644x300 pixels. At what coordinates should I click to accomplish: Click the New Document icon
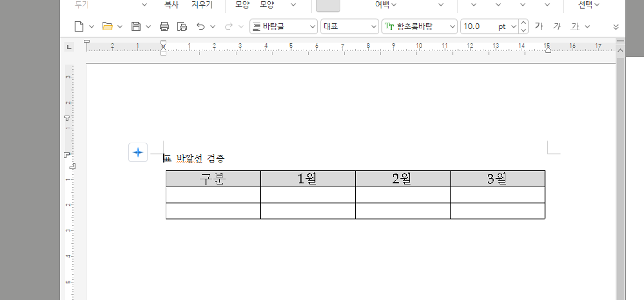(79, 27)
